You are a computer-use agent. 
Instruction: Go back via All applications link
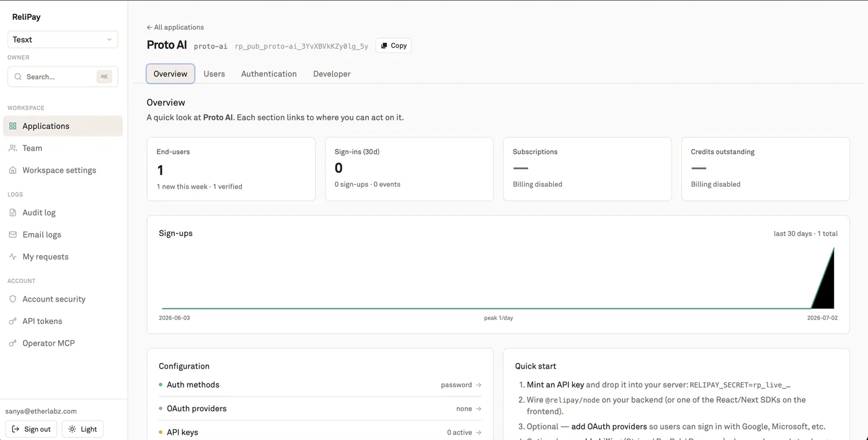[x=175, y=27]
